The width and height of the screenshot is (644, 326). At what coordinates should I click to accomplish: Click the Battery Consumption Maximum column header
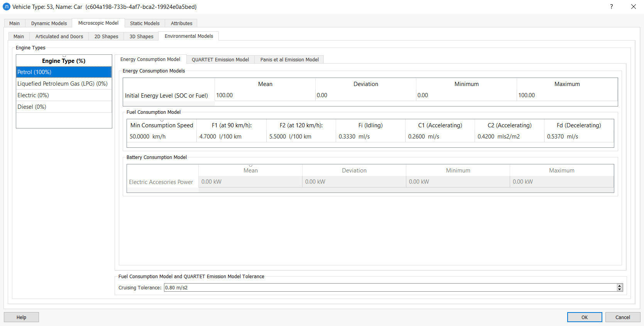(x=562, y=170)
